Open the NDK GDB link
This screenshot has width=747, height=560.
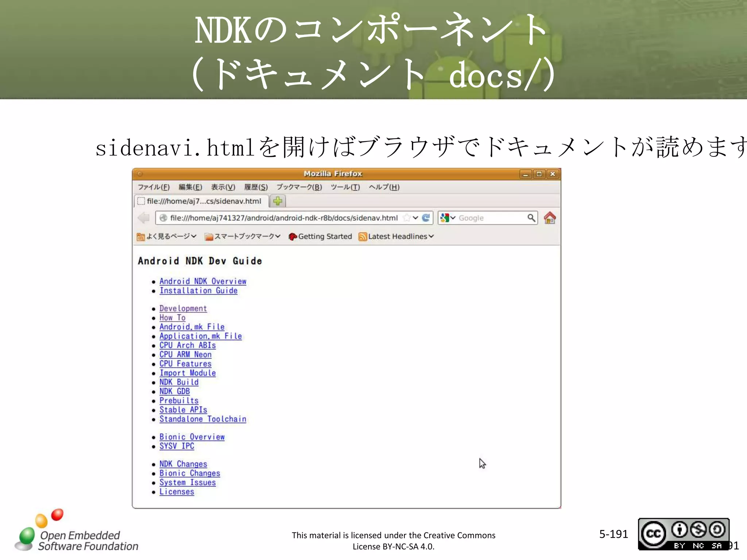coord(175,391)
